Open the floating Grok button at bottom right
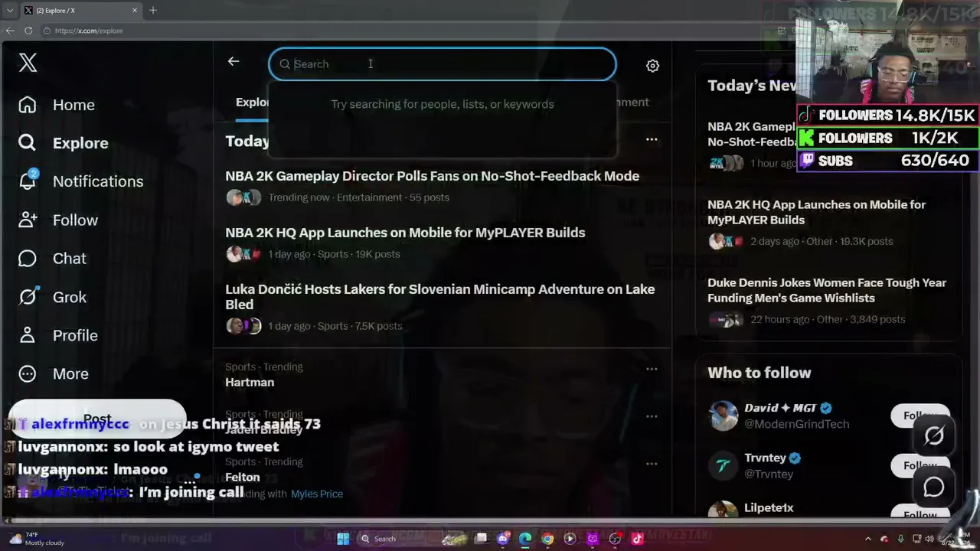This screenshot has height=551, width=980. tap(933, 436)
